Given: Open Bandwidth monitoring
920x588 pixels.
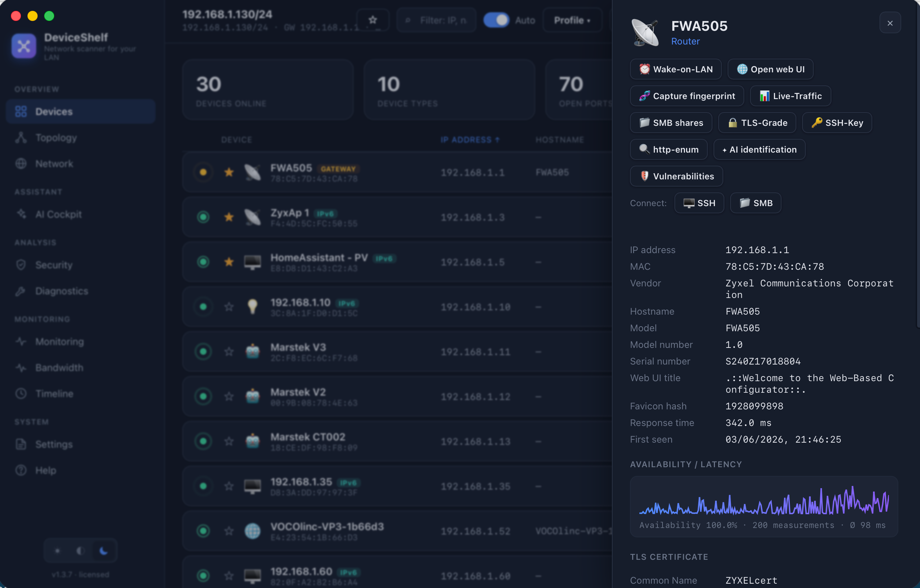Looking at the screenshot, I should [x=81, y=367].
